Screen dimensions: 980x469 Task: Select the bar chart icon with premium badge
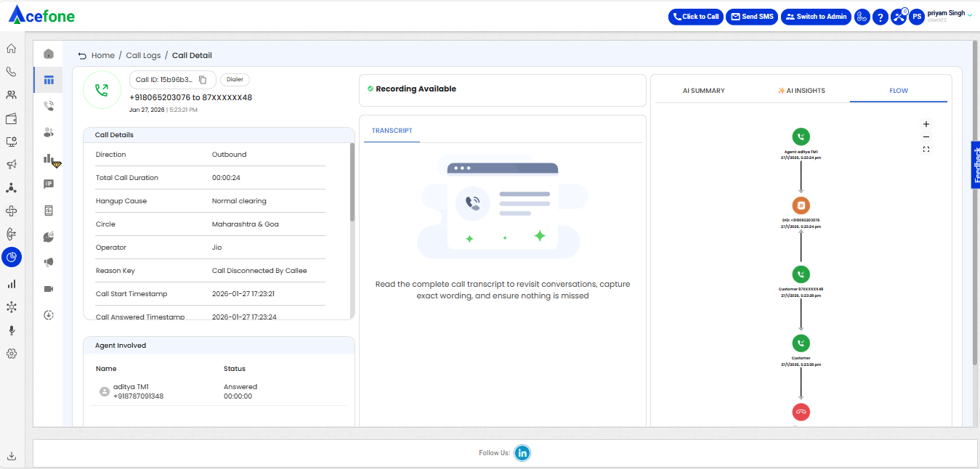tap(51, 159)
